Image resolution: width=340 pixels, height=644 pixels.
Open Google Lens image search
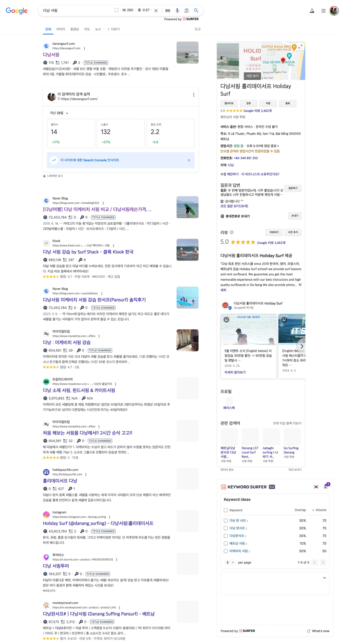187,10
